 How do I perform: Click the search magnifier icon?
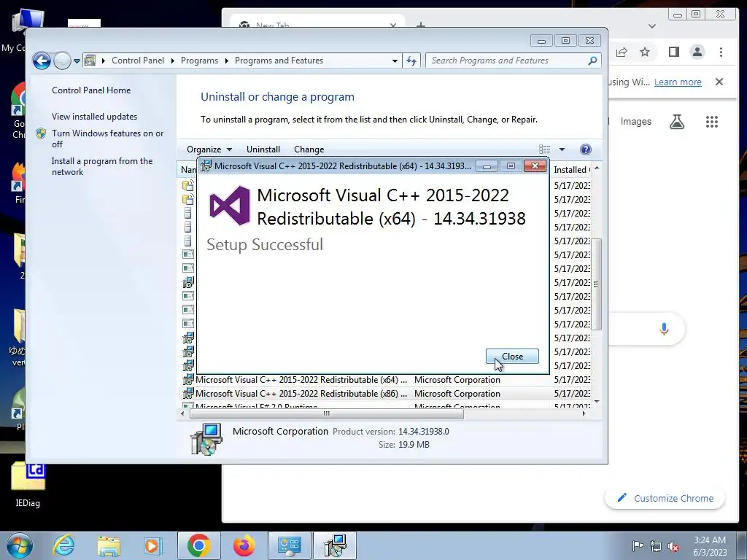click(x=592, y=61)
